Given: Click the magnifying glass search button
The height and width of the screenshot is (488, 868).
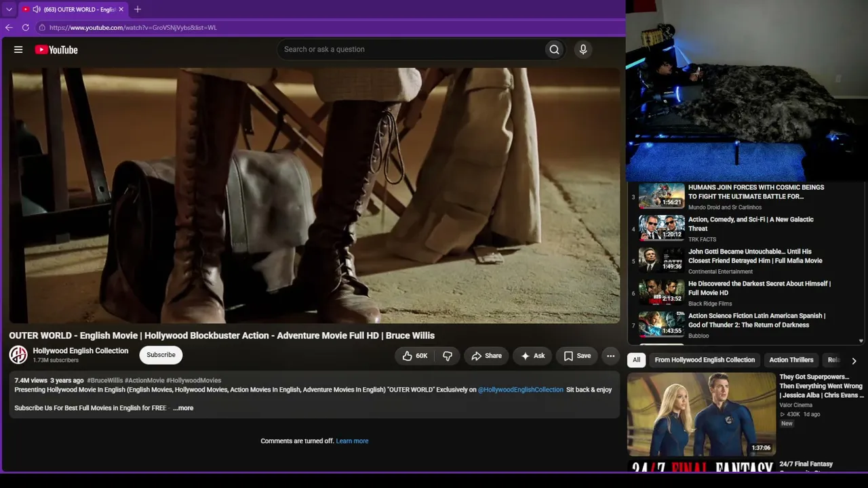Looking at the screenshot, I should tap(555, 49).
